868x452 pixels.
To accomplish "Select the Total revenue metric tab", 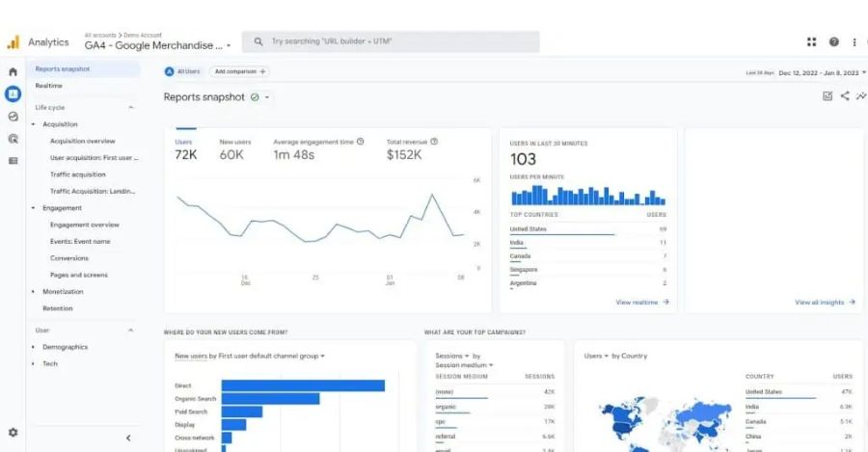I will 412,149.
